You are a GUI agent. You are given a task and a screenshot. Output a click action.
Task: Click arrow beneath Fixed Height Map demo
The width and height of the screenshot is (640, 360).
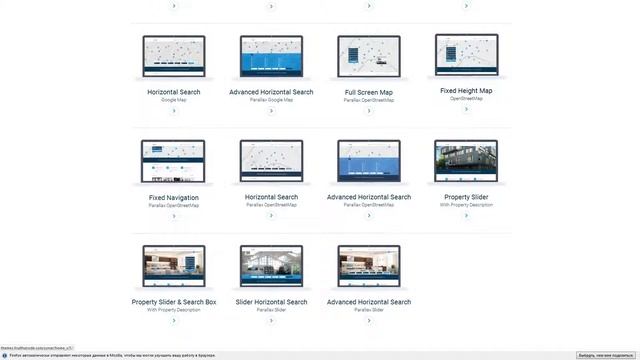pos(466,109)
